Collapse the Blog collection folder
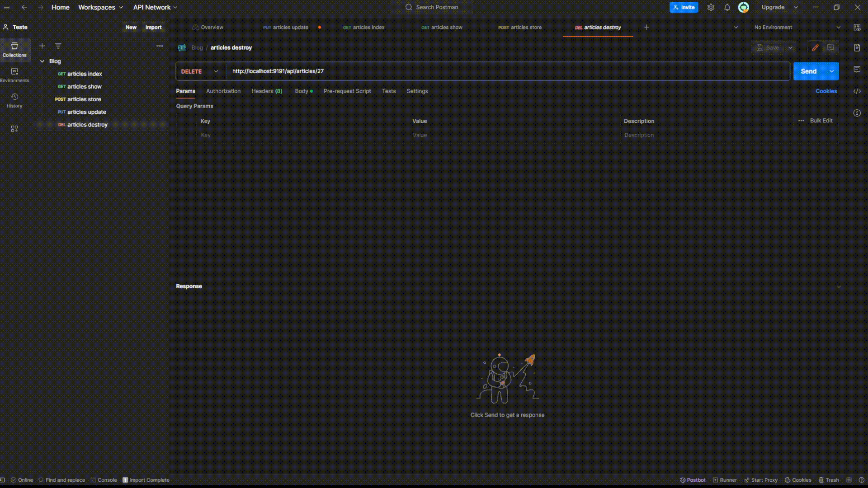The height and width of the screenshot is (488, 868). pos(42,61)
